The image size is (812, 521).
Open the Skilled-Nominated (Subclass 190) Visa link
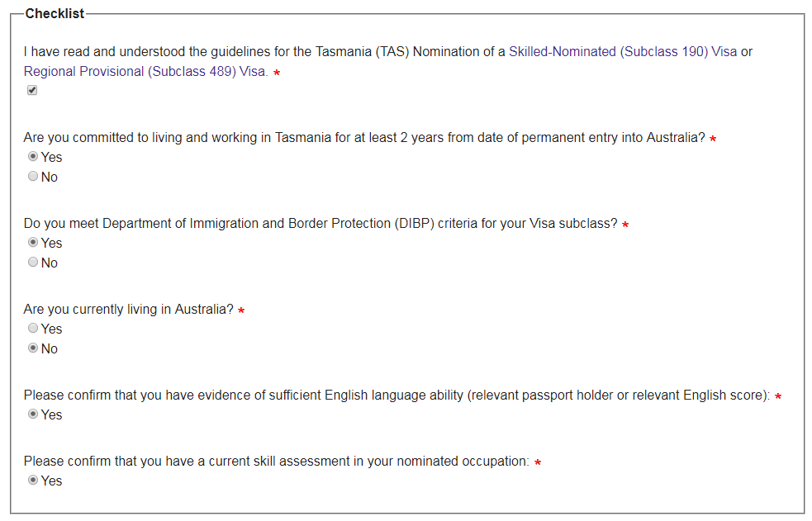pyautogui.click(x=622, y=52)
